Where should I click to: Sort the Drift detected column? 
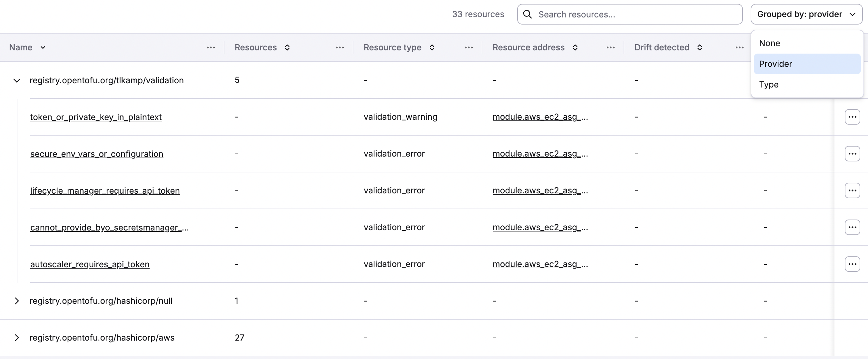coord(699,47)
